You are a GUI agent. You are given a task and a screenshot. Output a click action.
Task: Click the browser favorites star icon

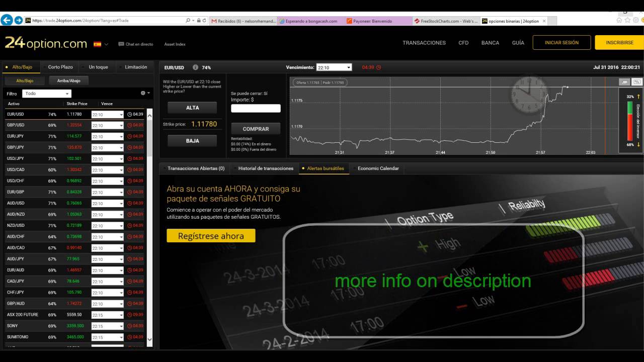coord(627,21)
